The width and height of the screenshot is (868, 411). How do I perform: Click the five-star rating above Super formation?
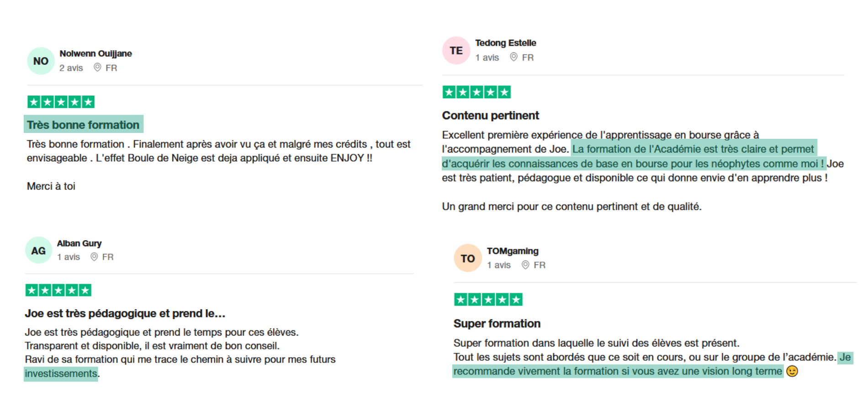[x=488, y=300]
